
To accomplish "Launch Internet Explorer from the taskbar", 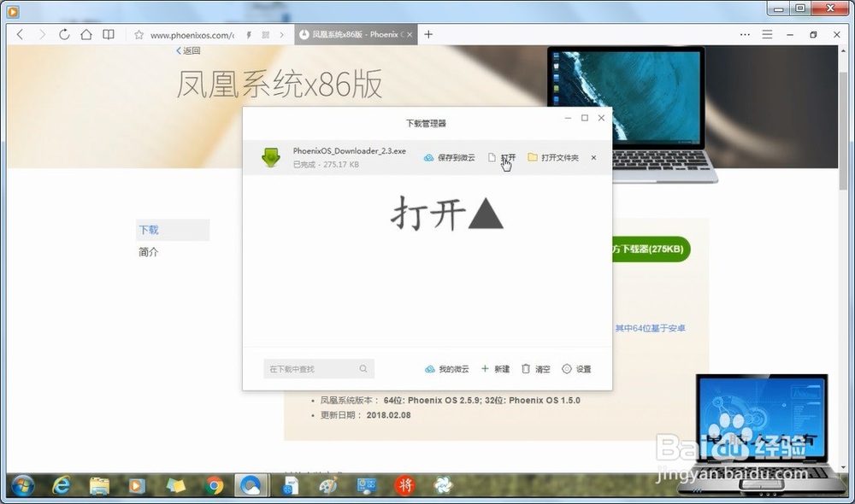I will [61, 485].
